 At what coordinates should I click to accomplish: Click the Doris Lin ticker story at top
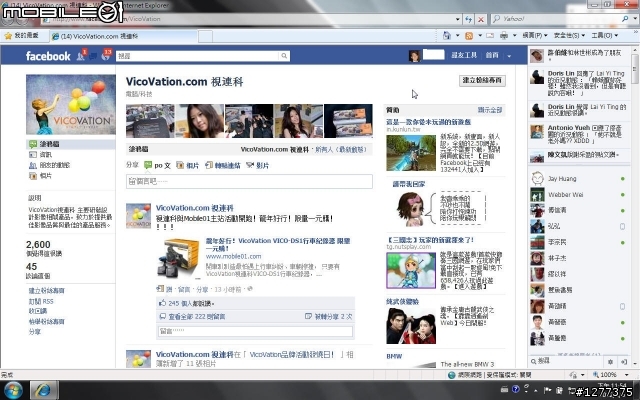point(578,83)
